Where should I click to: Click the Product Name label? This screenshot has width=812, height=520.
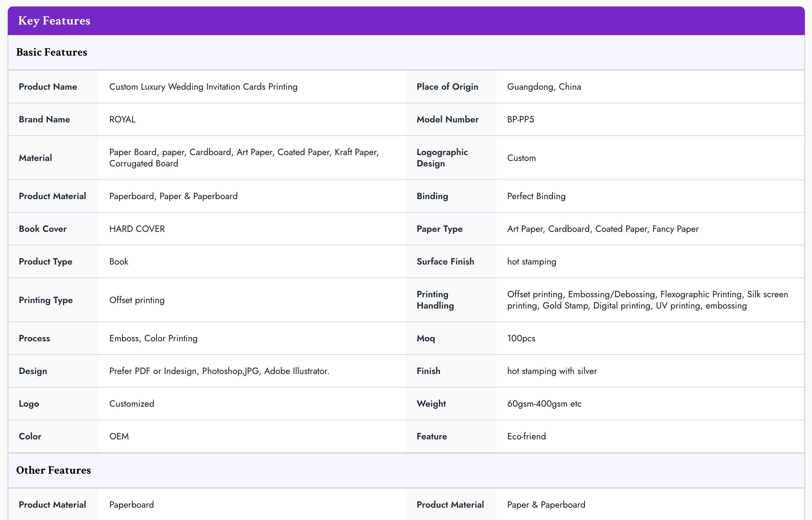click(48, 87)
